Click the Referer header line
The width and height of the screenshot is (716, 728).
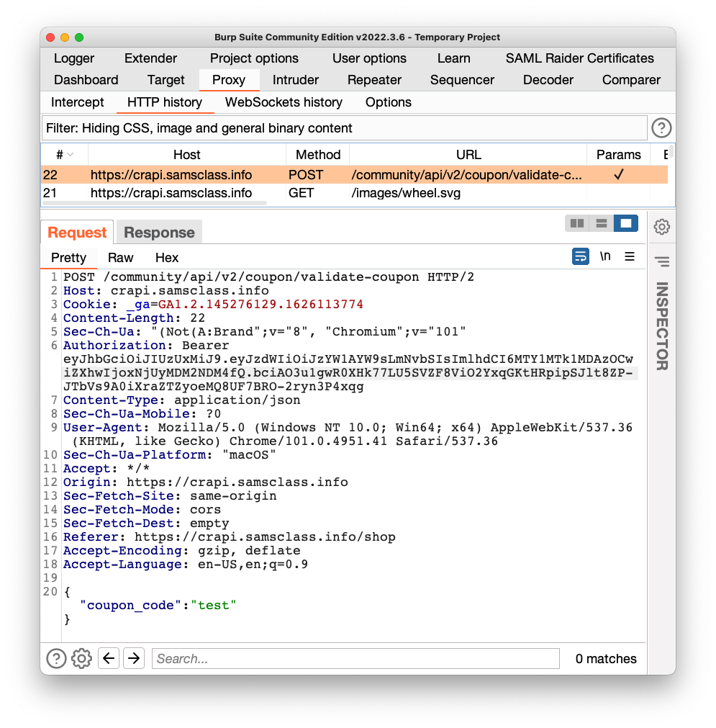click(x=230, y=536)
